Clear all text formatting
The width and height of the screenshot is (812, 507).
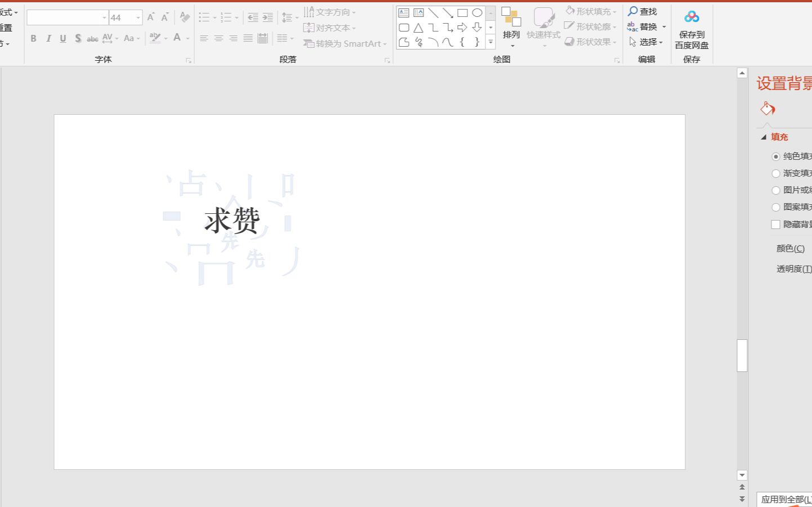185,17
